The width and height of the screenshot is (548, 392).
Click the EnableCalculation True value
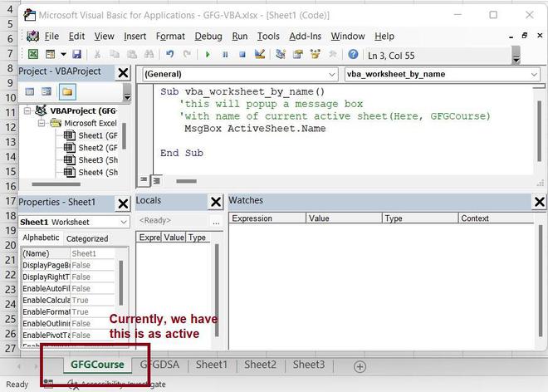pyautogui.click(x=93, y=300)
